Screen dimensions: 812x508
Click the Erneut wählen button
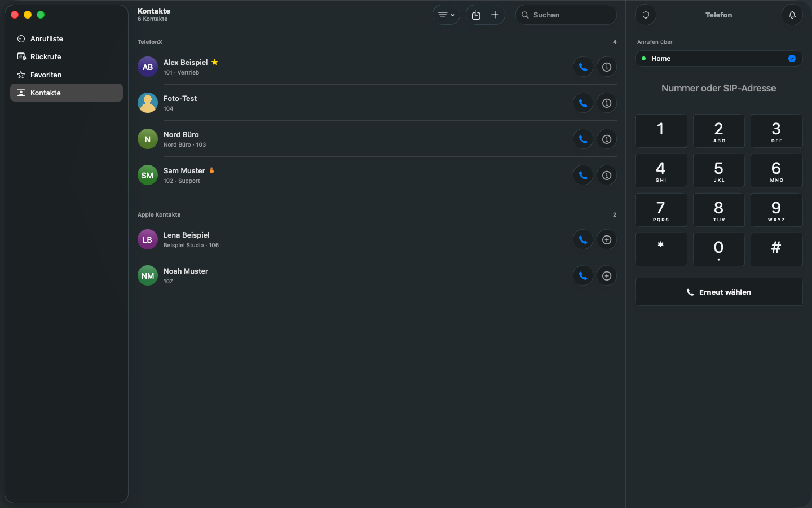click(x=719, y=292)
